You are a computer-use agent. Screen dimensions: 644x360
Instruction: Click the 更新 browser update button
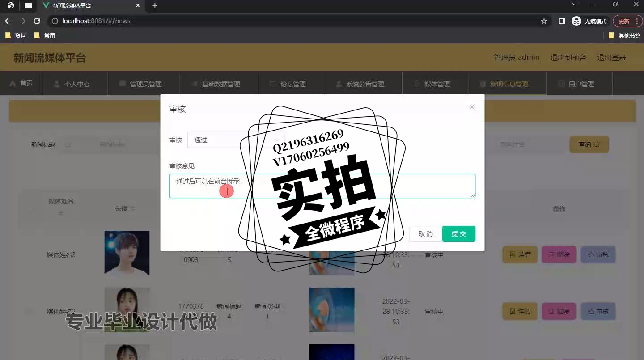coord(623,21)
